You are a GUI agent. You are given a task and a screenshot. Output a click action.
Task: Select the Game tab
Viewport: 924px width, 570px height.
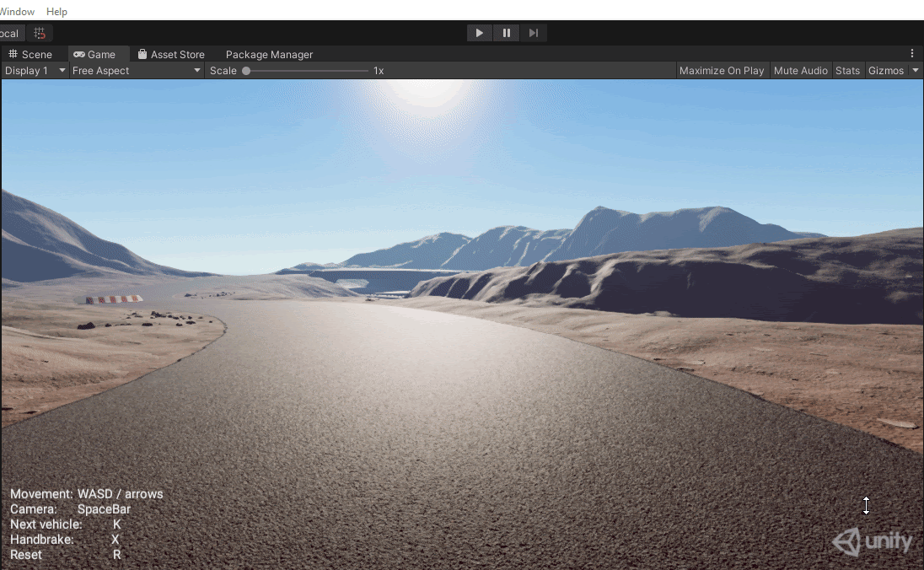click(x=94, y=54)
